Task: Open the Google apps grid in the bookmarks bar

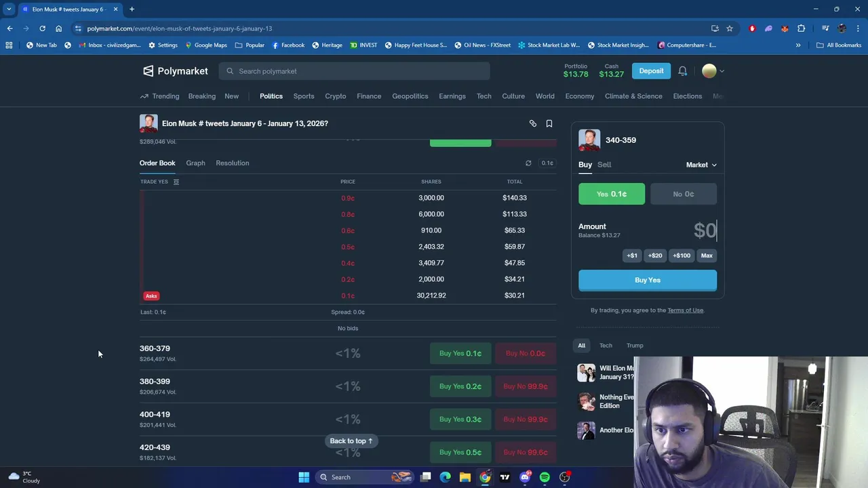Action: [x=9, y=45]
